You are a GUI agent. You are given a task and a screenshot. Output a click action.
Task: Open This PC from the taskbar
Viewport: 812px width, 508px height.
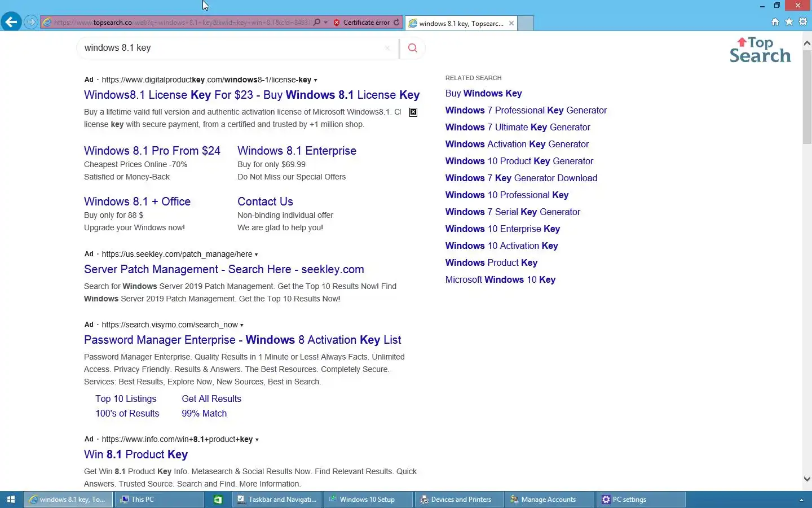(x=160, y=500)
